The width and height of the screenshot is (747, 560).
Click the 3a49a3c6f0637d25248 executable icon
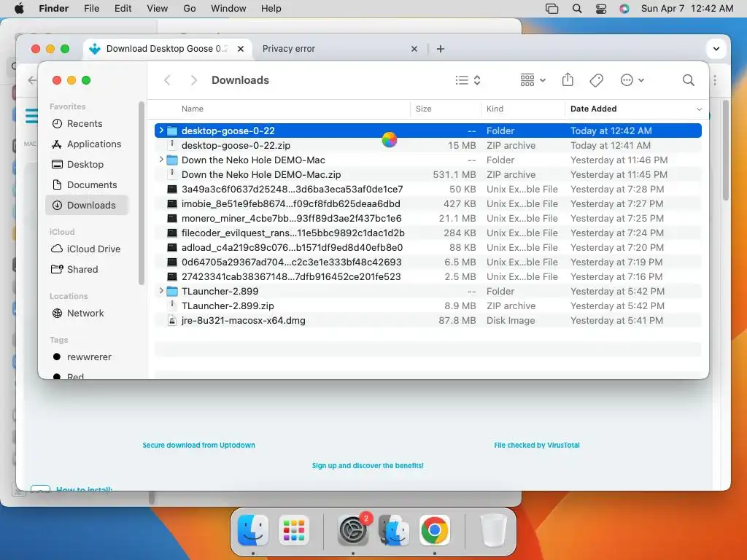coord(172,189)
